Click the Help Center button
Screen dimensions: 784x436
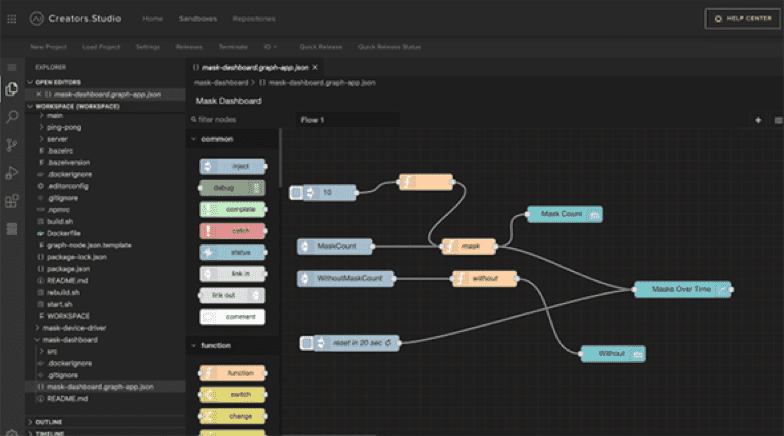[x=742, y=19]
